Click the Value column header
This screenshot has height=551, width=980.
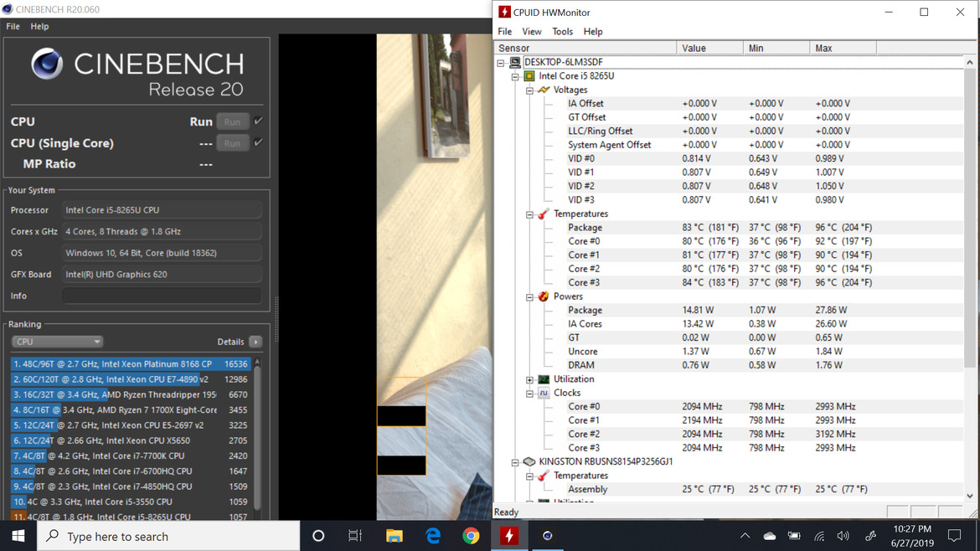click(x=710, y=48)
